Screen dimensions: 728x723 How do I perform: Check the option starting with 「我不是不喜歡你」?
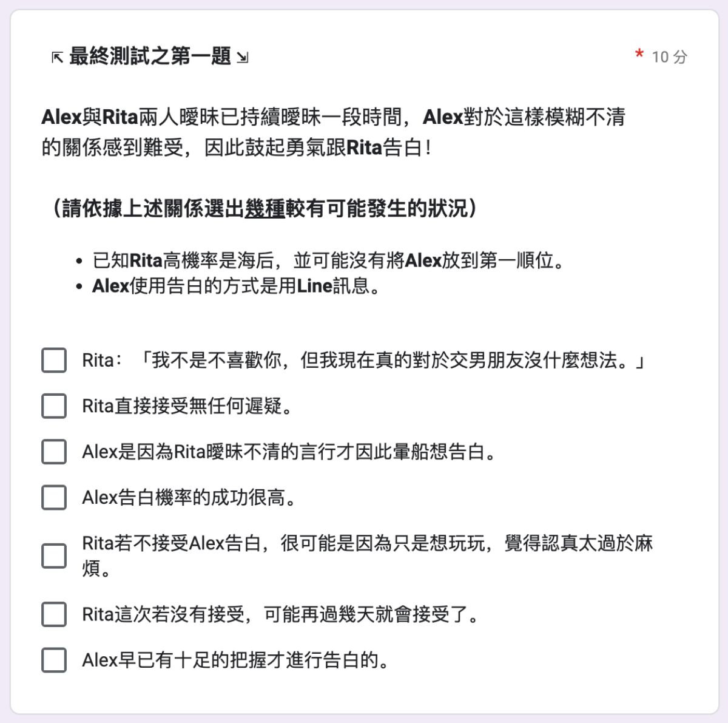pos(54,360)
